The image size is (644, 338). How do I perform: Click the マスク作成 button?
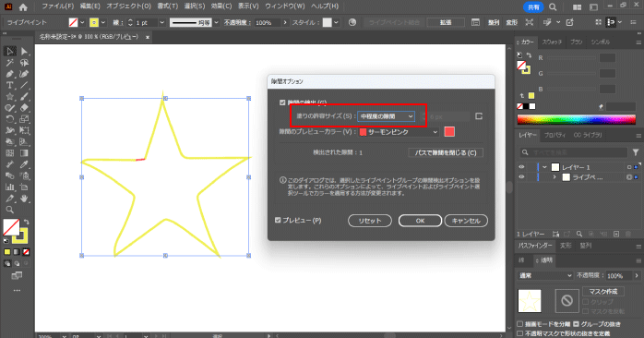[602, 291]
